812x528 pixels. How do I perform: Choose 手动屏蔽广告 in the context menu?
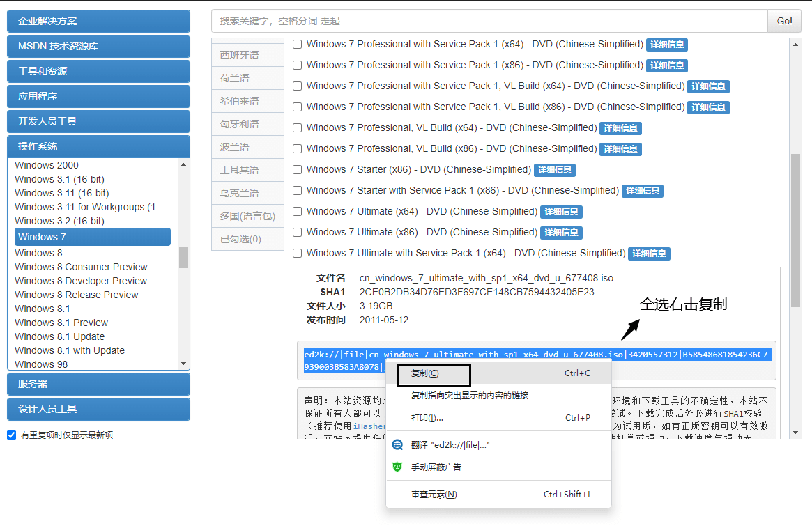[498, 467]
